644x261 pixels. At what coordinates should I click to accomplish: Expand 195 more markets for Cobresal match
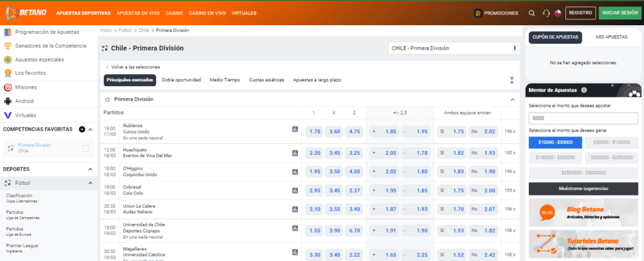[x=510, y=191]
